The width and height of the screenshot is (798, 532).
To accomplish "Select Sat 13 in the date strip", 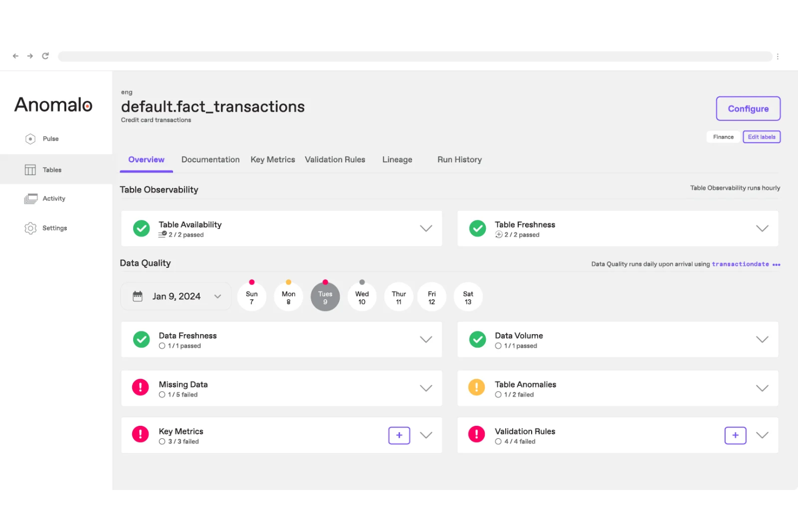I will [467, 296].
